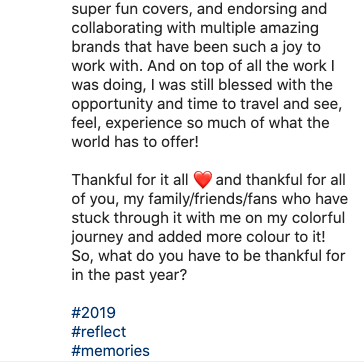The height and width of the screenshot is (362, 364).
Task: Click the text 'super fun covers'
Action: pos(131,9)
